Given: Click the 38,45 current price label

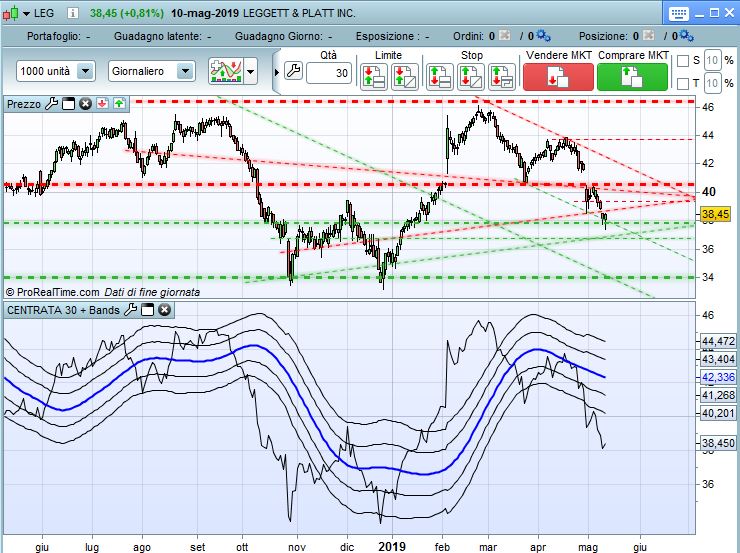Looking at the screenshot, I should pos(715,215).
